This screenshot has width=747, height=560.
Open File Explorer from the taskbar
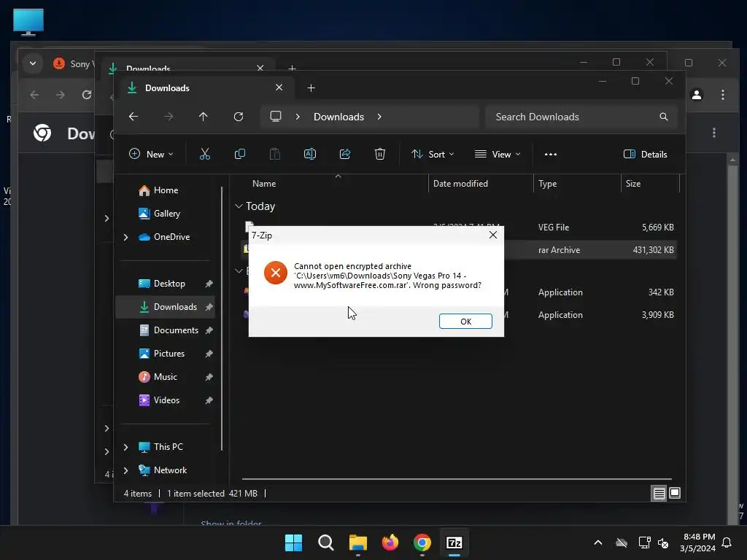357,542
